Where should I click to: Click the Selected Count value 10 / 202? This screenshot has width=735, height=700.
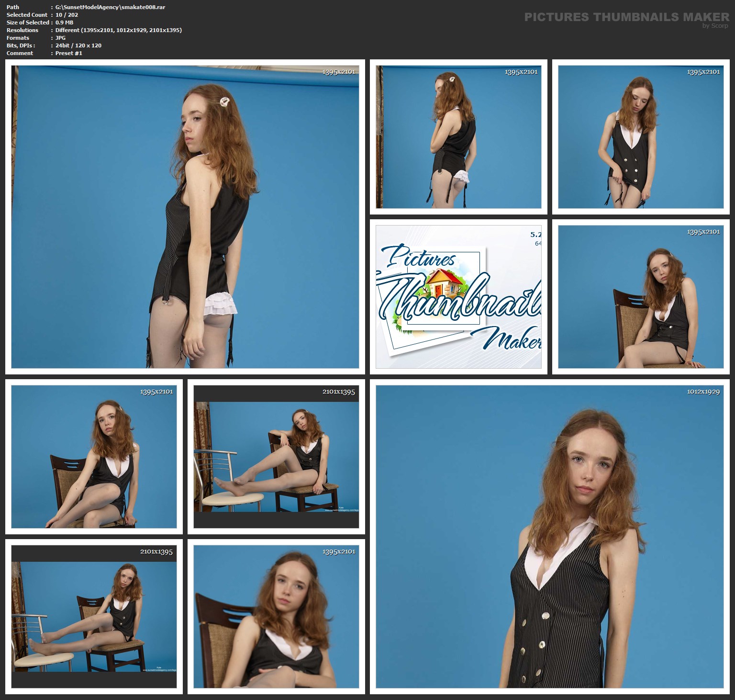67,15
